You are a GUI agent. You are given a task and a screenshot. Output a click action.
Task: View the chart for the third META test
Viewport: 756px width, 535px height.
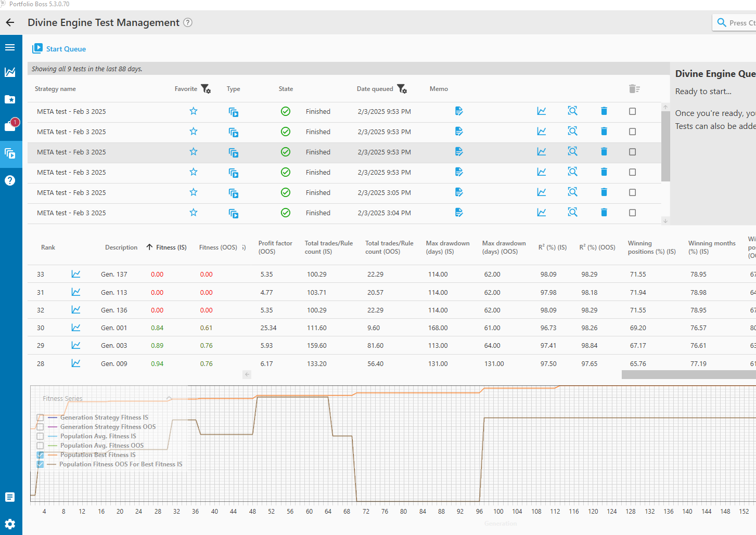542,152
